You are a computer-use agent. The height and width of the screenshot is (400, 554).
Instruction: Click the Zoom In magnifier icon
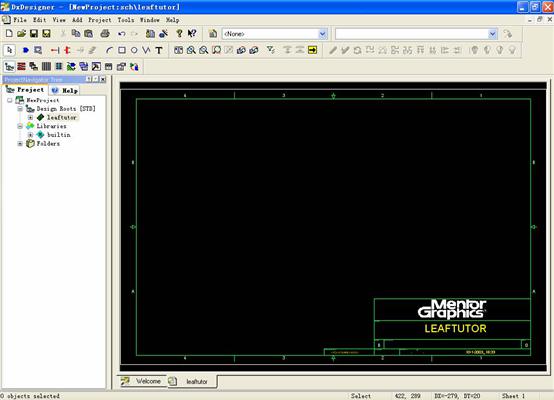coord(191,50)
